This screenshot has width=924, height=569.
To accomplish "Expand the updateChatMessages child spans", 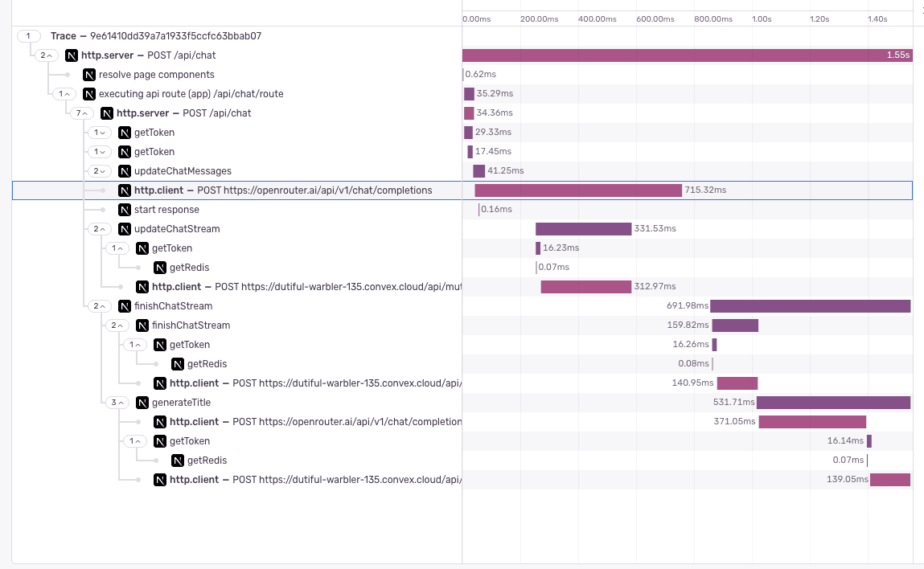I will 100,171.
